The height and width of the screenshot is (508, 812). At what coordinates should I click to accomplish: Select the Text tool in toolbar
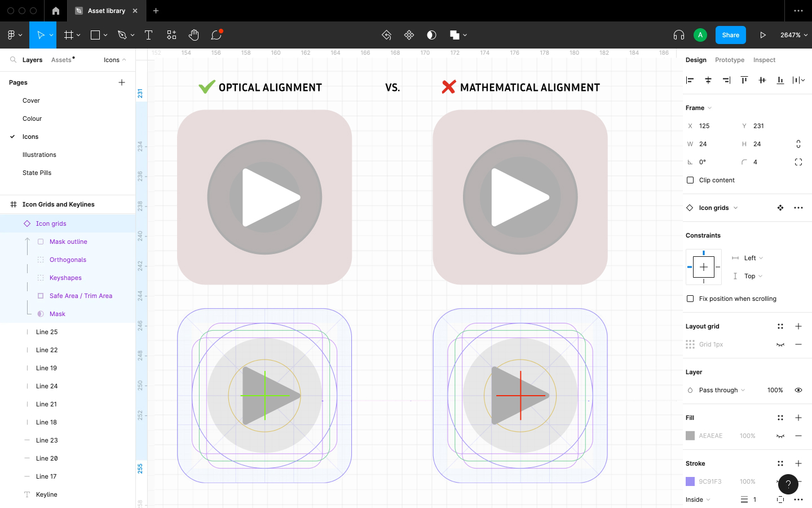pos(149,35)
